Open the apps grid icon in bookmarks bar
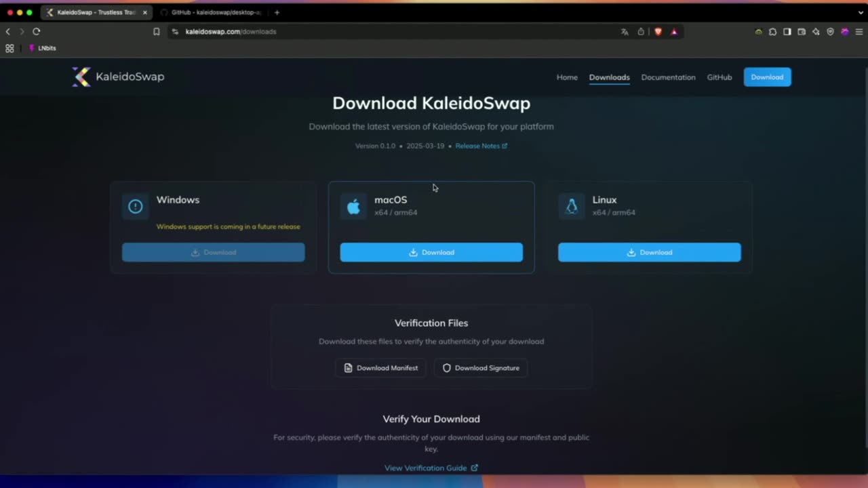This screenshot has width=868, height=488. click(9, 48)
